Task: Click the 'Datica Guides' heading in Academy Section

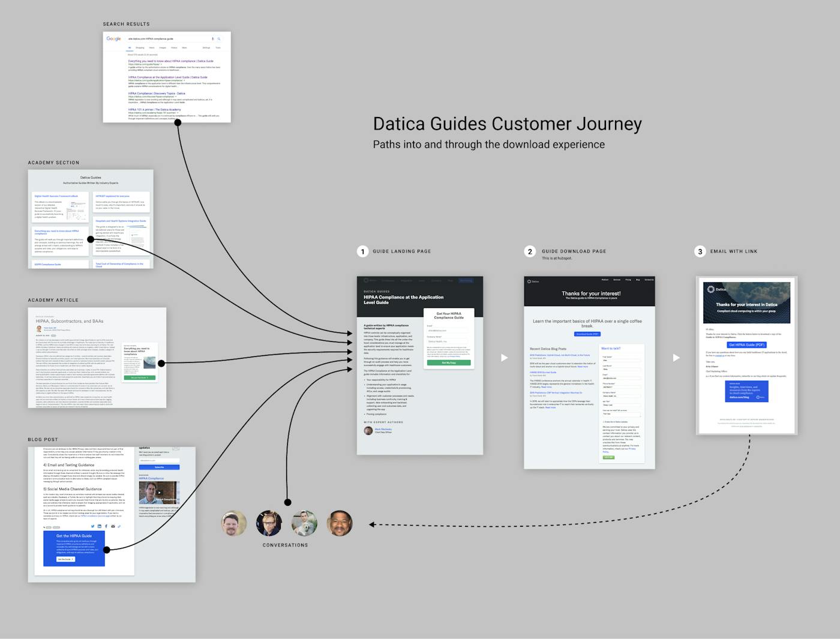Action: point(91,178)
